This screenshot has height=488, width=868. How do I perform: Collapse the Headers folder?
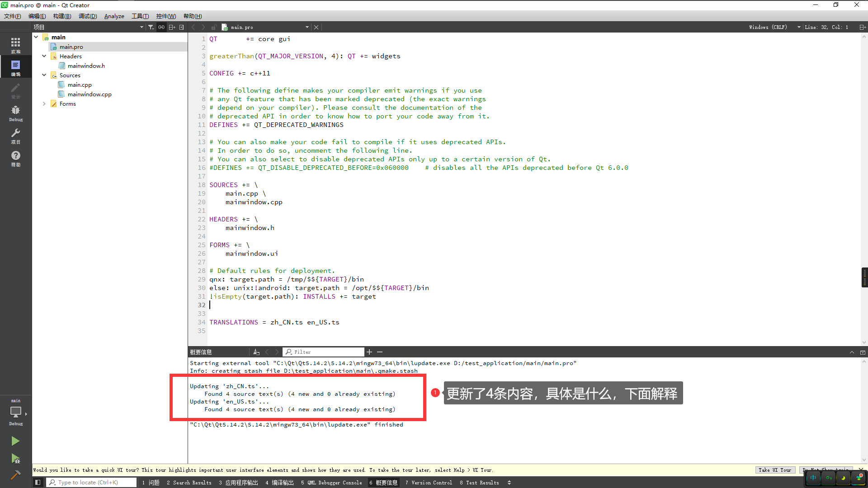click(x=44, y=56)
